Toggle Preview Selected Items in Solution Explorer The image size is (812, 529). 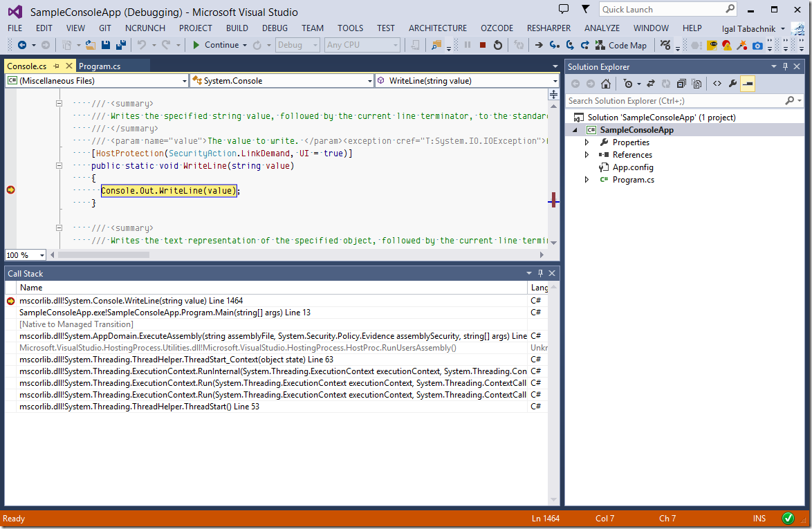(x=747, y=84)
